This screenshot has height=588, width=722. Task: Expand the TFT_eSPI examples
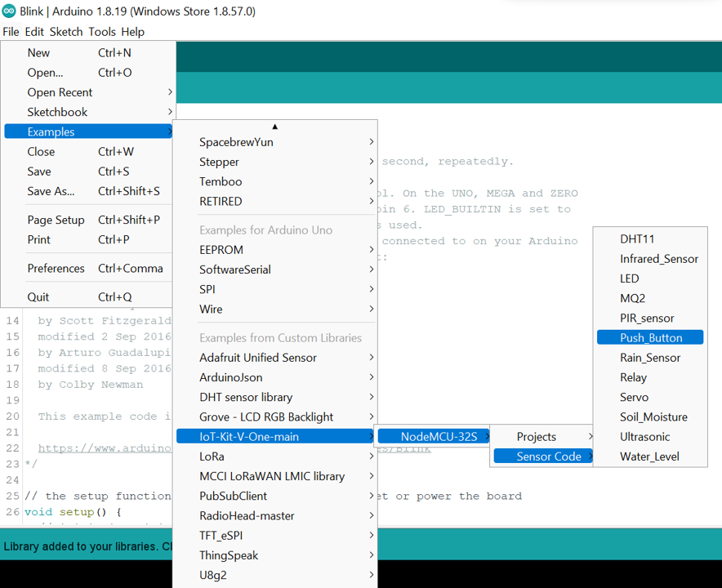coord(275,536)
